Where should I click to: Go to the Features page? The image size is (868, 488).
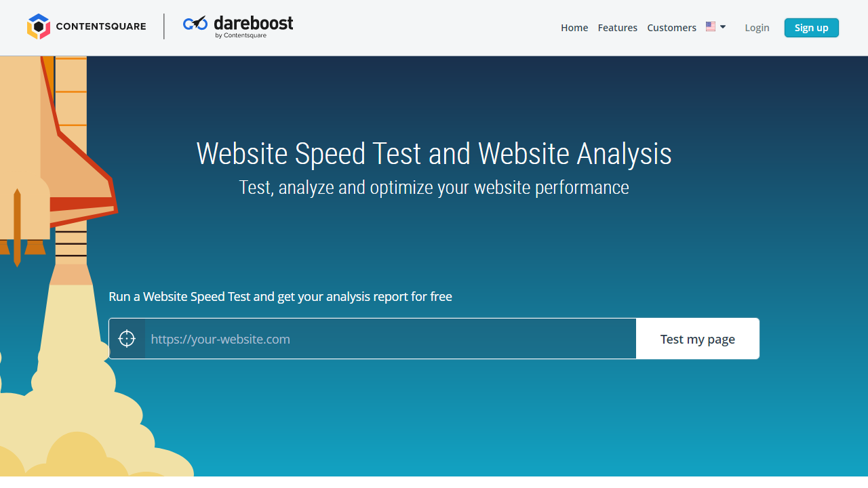point(617,28)
